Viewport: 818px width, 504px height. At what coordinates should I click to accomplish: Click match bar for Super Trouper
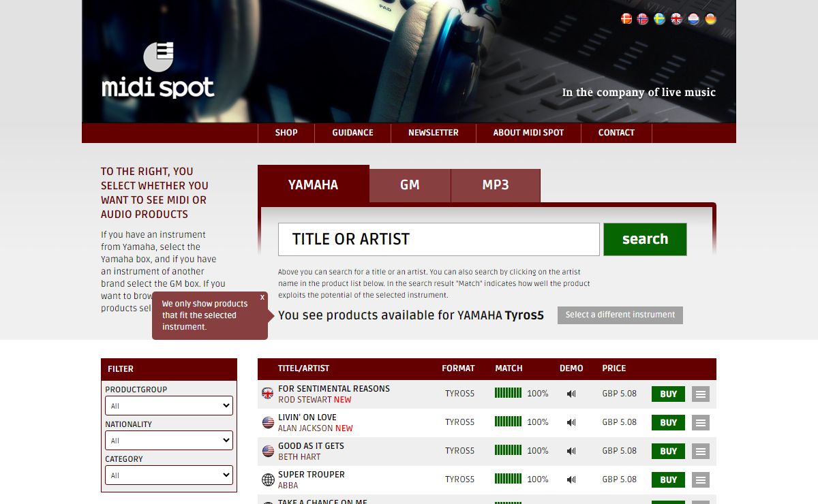[x=508, y=479]
